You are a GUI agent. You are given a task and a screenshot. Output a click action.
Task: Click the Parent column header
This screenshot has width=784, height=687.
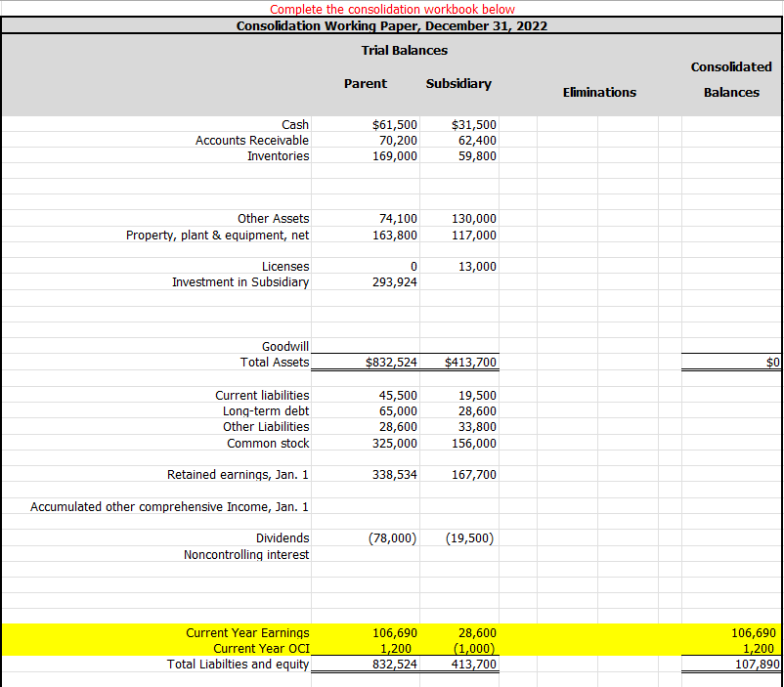click(x=365, y=83)
